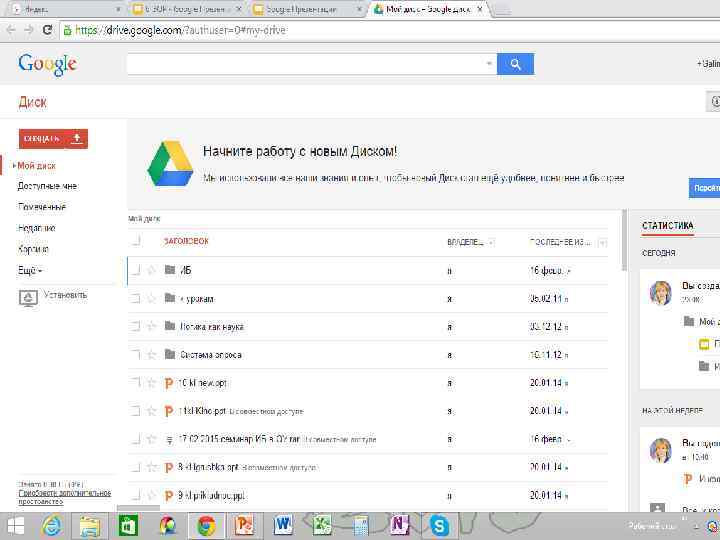This screenshot has width=720, height=540.
Task: Open the file 8 kl Ignishka.ppt
Action: pyautogui.click(x=208, y=467)
